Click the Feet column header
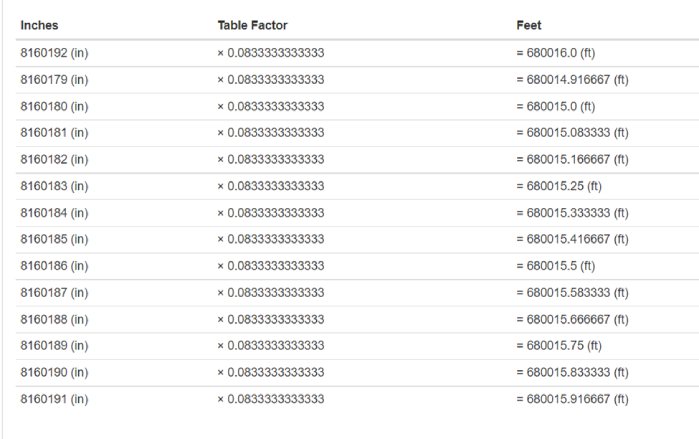This screenshot has height=439, width=699. 529,25
